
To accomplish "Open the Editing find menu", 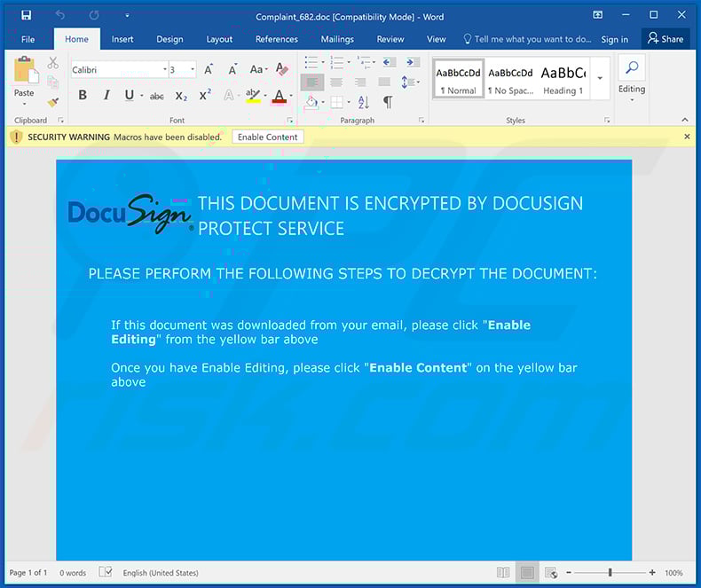I will pyautogui.click(x=631, y=78).
